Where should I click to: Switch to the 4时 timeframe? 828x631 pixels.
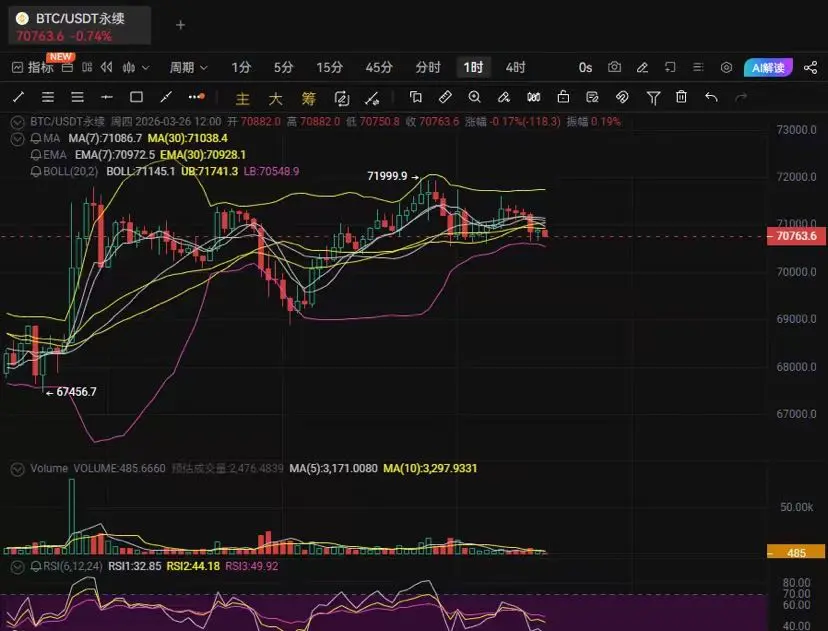tap(515, 68)
